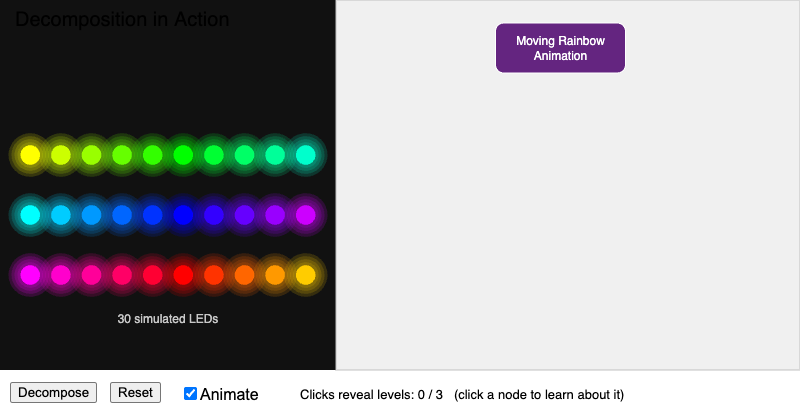Click the gold LED ending the third row
The height and width of the screenshot is (420, 800).
(306, 275)
